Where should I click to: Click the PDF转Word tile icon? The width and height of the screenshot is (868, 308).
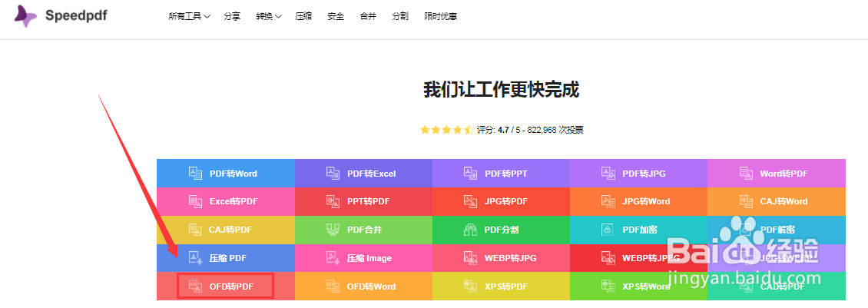point(196,174)
